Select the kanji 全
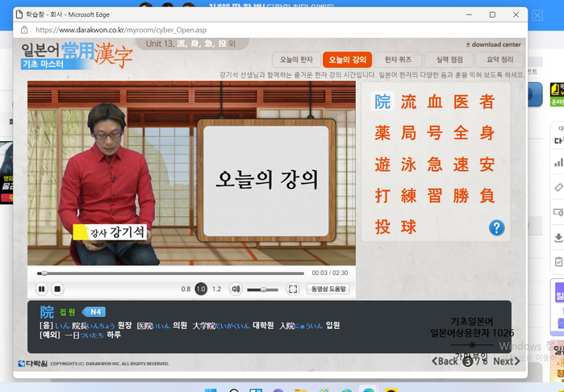 461,133
